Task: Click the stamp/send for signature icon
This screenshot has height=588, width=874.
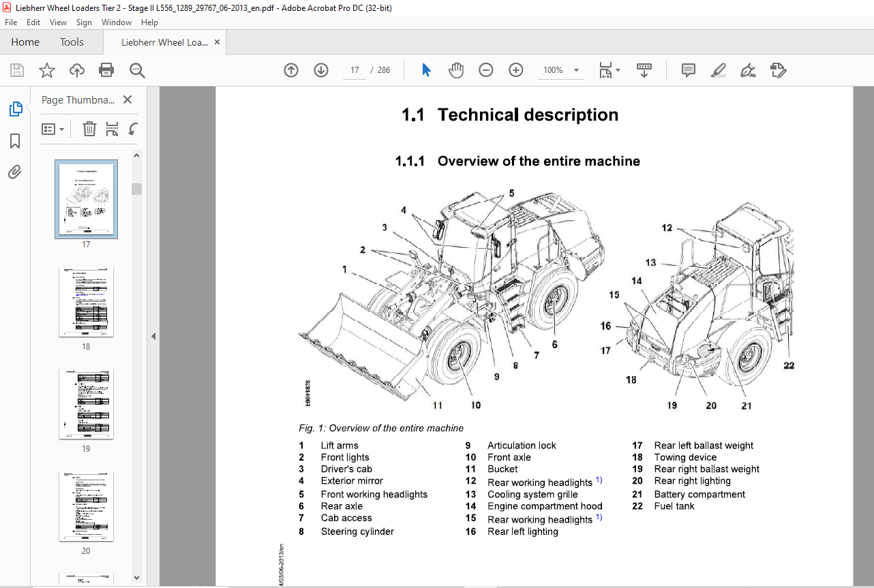Action: point(778,70)
